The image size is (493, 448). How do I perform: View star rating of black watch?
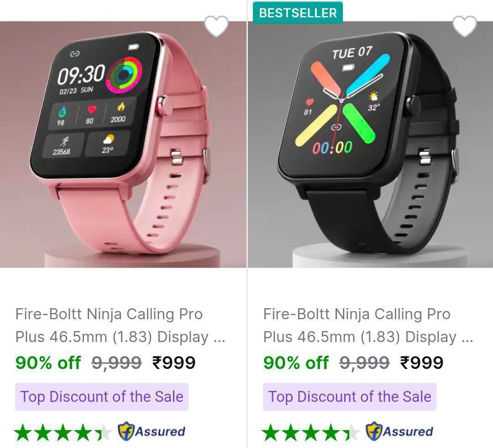coord(311,432)
